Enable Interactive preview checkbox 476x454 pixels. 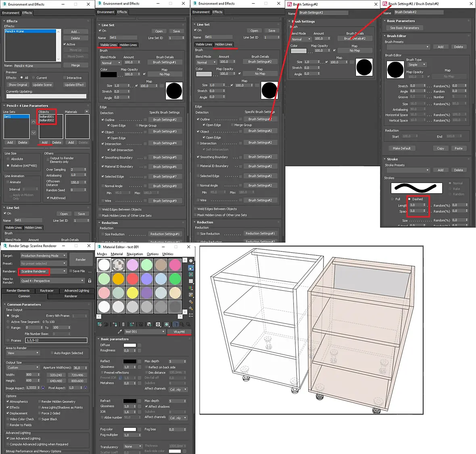pyautogui.click(x=65, y=78)
